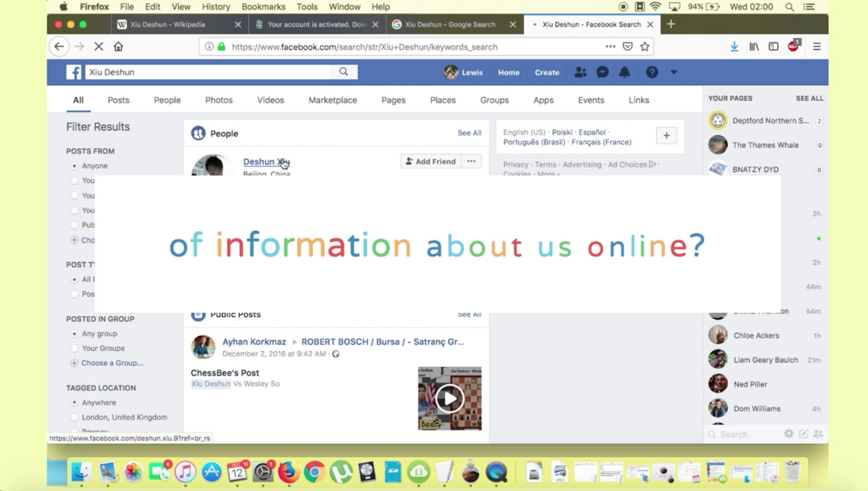Open Deshun Xiu profile link
The height and width of the screenshot is (491, 868).
pos(266,162)
